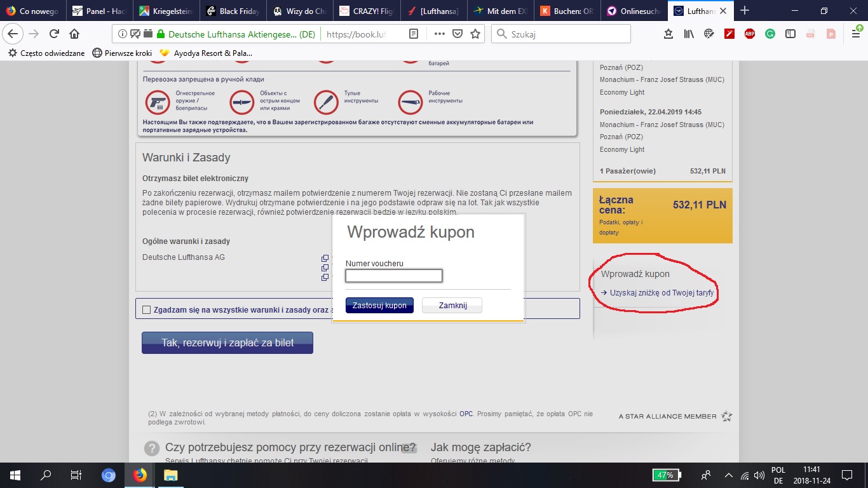Save page to Pocket
The image size is (868, 488).
[458, 34]
